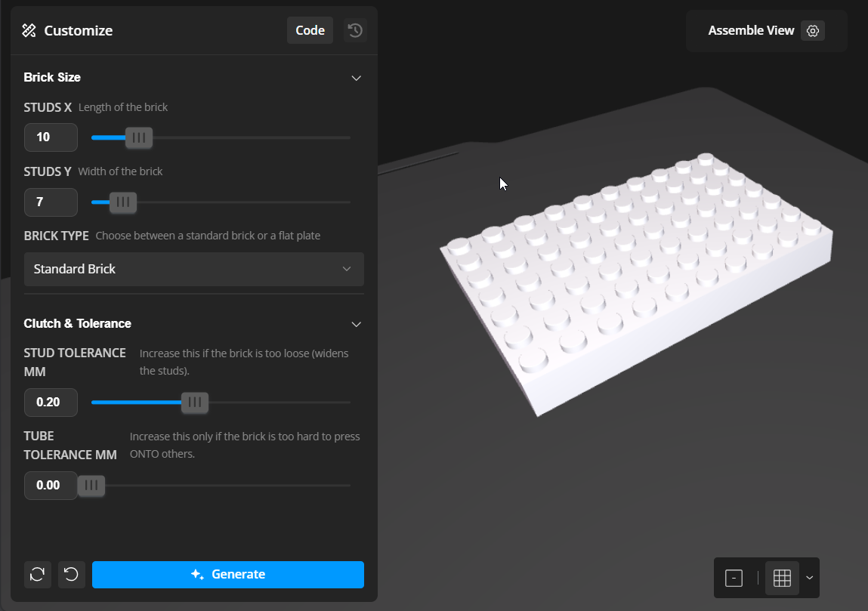Click the 'Clutch & Tolerance' heading text
The width and height of the screenshot is (868, 611).
(78, 324)
